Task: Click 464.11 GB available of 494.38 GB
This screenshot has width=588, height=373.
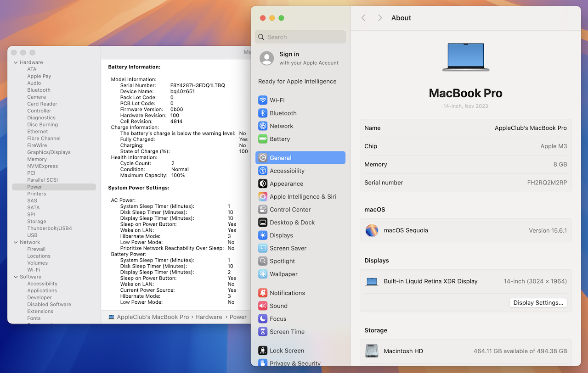Action: pyautogui.click(x=520, y=351)
